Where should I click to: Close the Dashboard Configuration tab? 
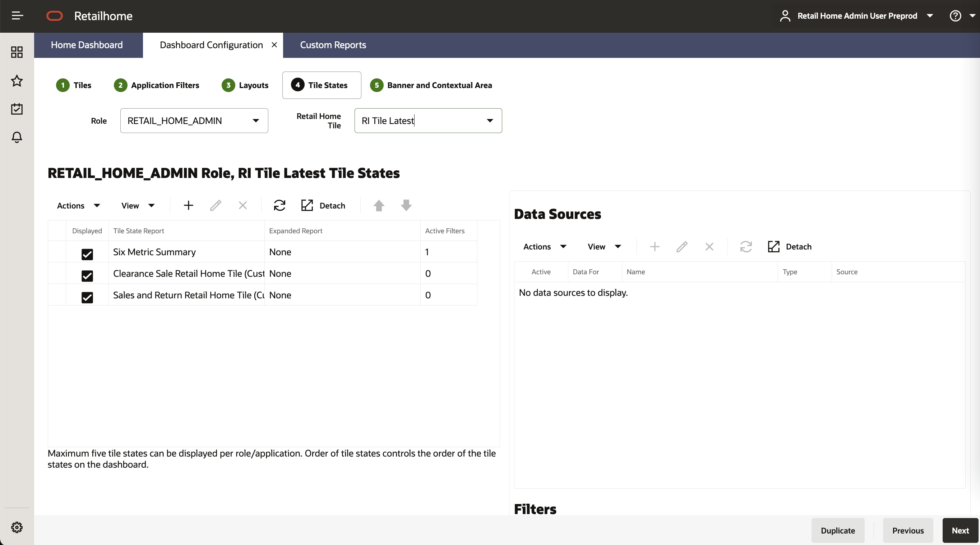point(274,45)
